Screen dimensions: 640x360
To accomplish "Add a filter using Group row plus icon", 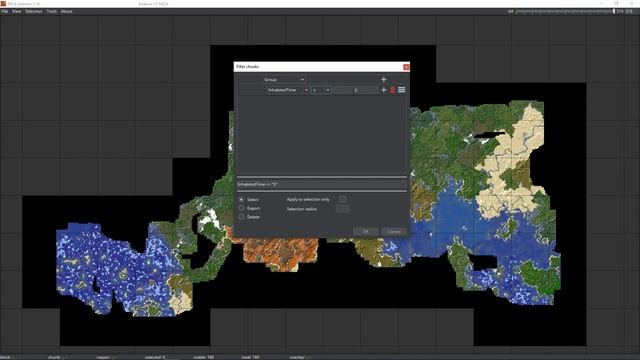I will coord(383,80).
